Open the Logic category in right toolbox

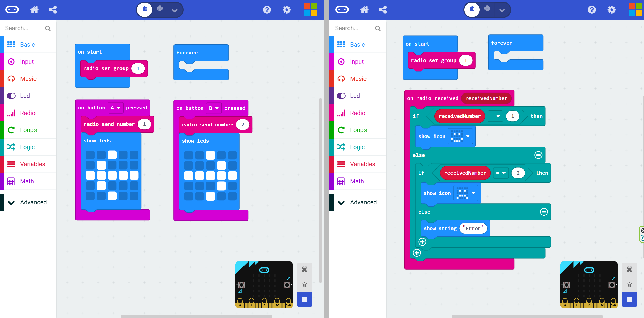point(357,147)
